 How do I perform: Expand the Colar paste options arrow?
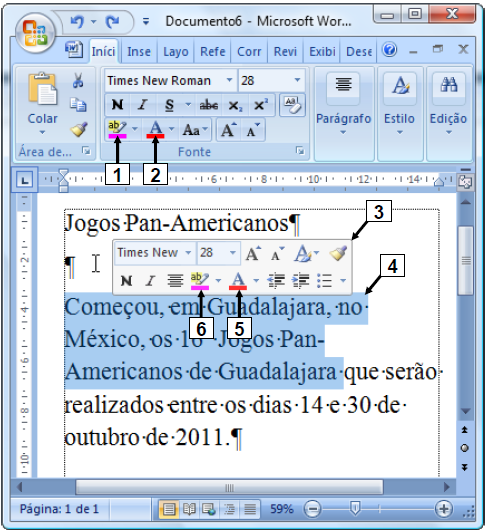coord(42,132)
